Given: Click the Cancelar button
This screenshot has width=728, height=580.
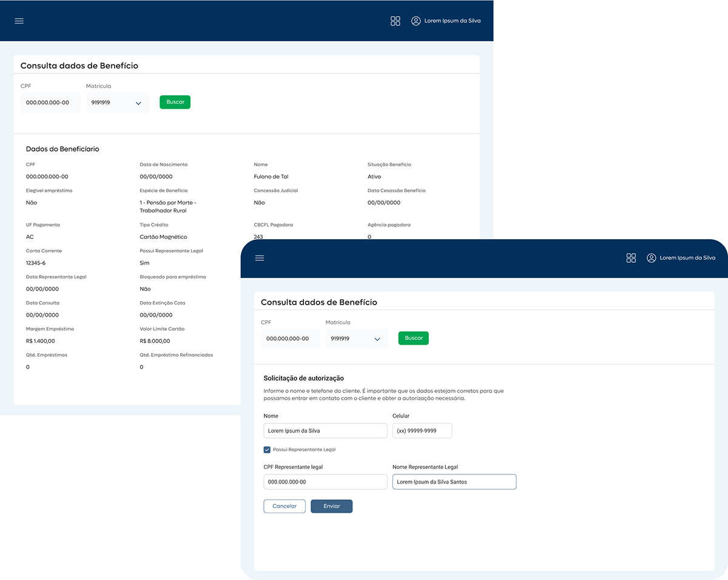Looking at the screenshot, I should [285, 506].
